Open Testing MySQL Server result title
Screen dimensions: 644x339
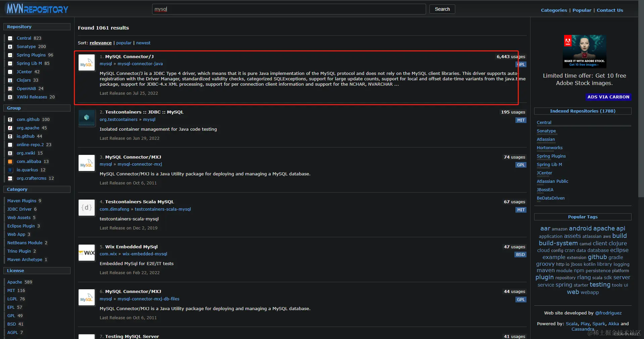(x=132, y=336)
